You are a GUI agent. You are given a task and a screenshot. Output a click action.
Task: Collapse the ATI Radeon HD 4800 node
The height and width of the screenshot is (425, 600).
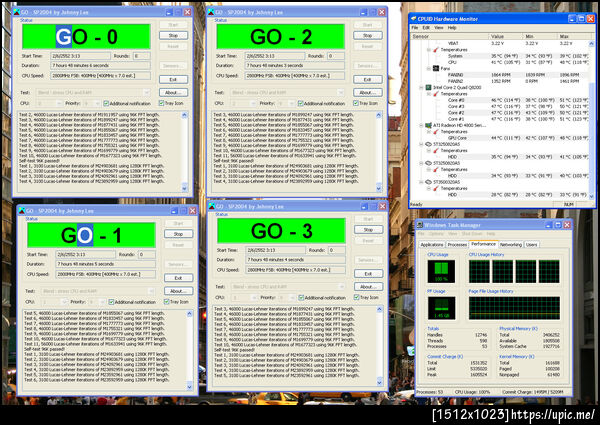(x=421, y=125)
